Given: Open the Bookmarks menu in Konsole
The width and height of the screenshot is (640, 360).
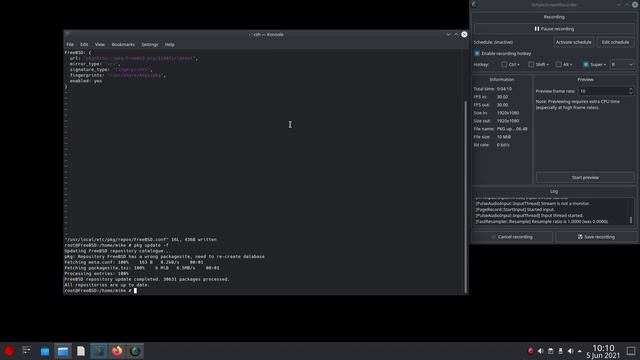Looking at the screenshot, I should (x=123, y=44).
